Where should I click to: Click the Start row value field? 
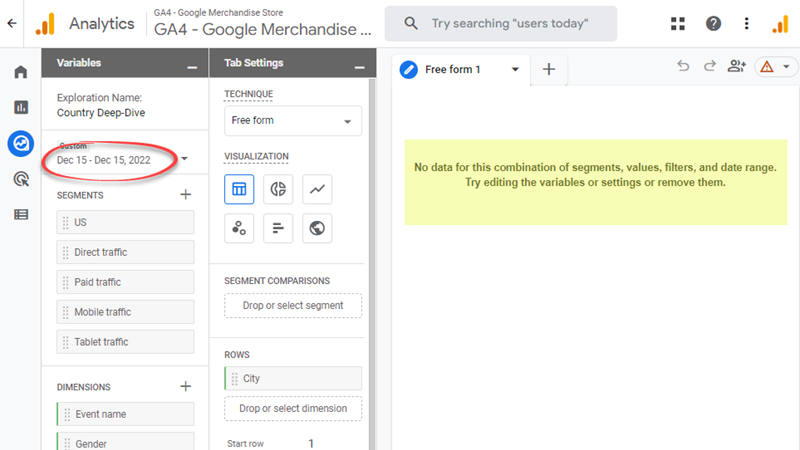pos(311,444)
